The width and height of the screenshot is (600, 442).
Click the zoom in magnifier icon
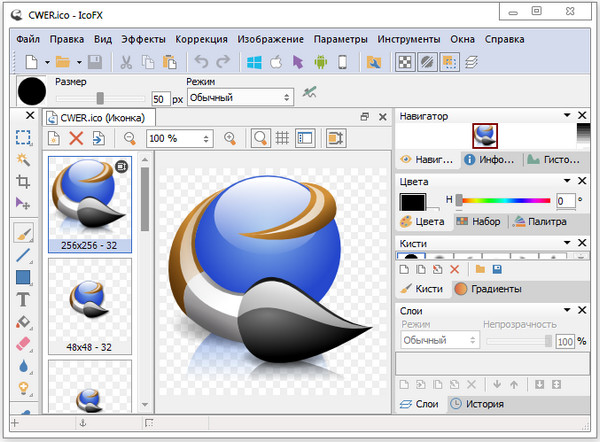click(x=231, y=139)
